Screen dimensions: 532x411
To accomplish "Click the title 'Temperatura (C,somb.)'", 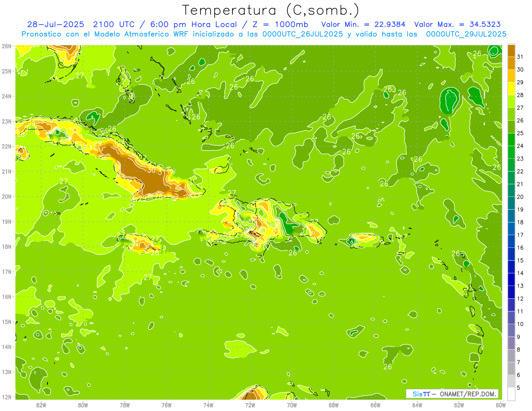I will 270,10.
